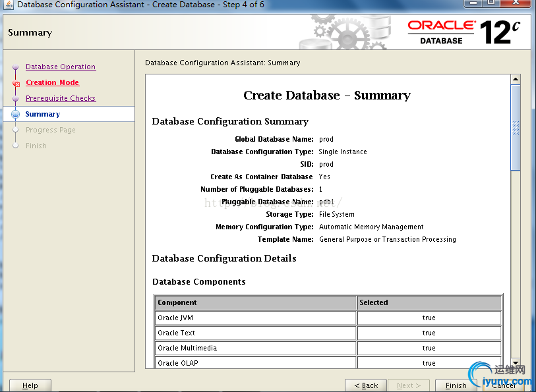
Task: Click the bullet icon beside Database Operation
Action: [16, 67]
